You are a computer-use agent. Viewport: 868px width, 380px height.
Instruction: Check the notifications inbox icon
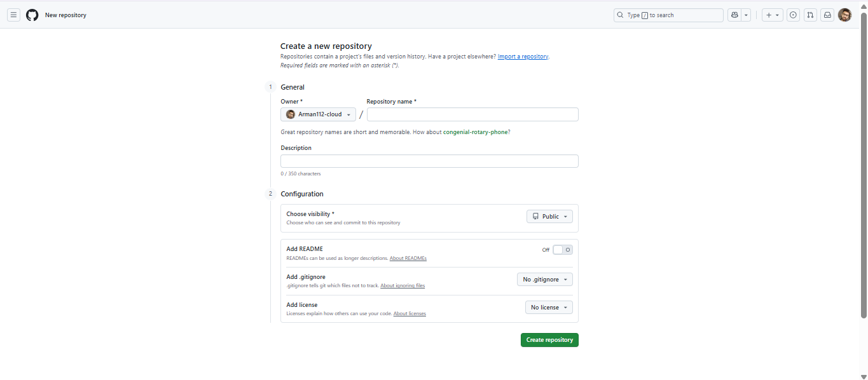[x=827, y=15]
